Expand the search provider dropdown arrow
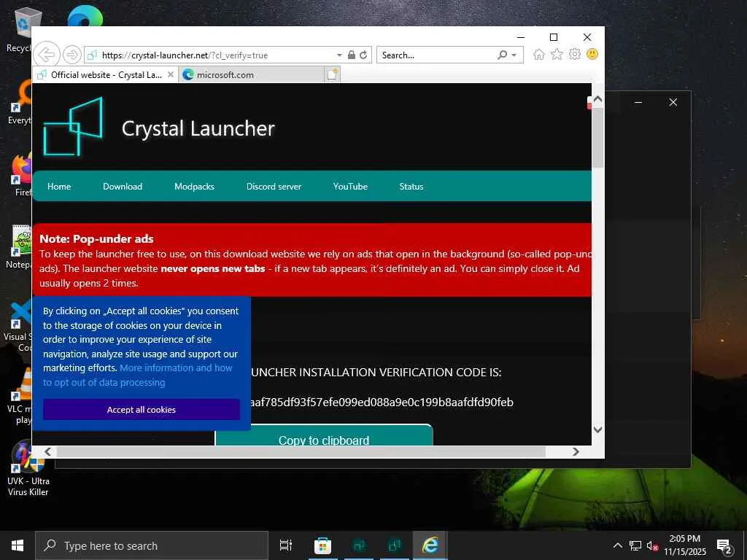747x560 pixels. click(514, 55)
